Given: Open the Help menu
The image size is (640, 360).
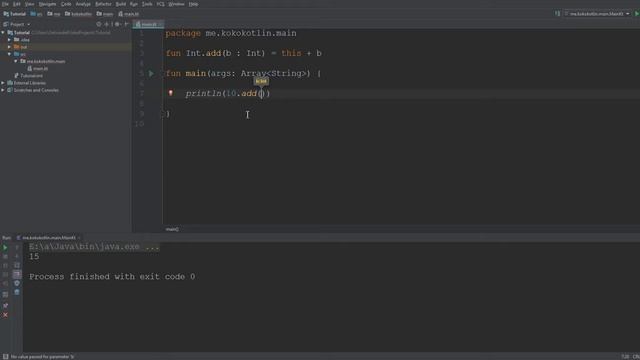Looking at the screenshot, I should click(x=193, y=4).
